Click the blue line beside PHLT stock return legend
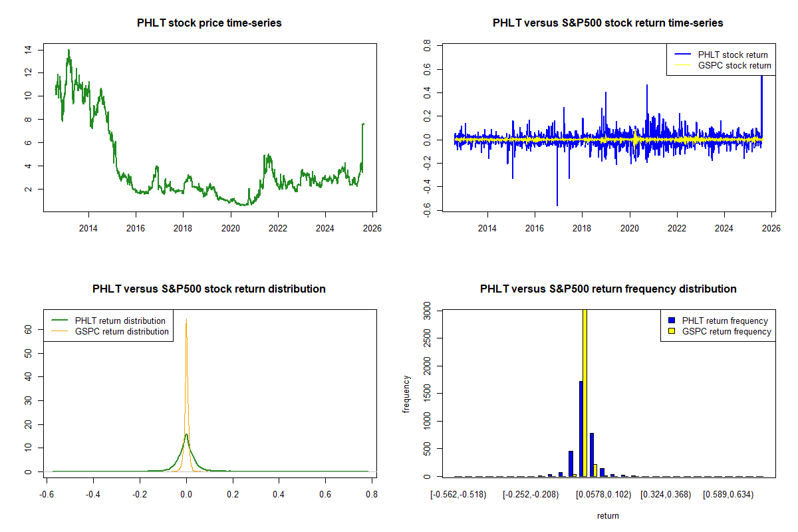 682,55
